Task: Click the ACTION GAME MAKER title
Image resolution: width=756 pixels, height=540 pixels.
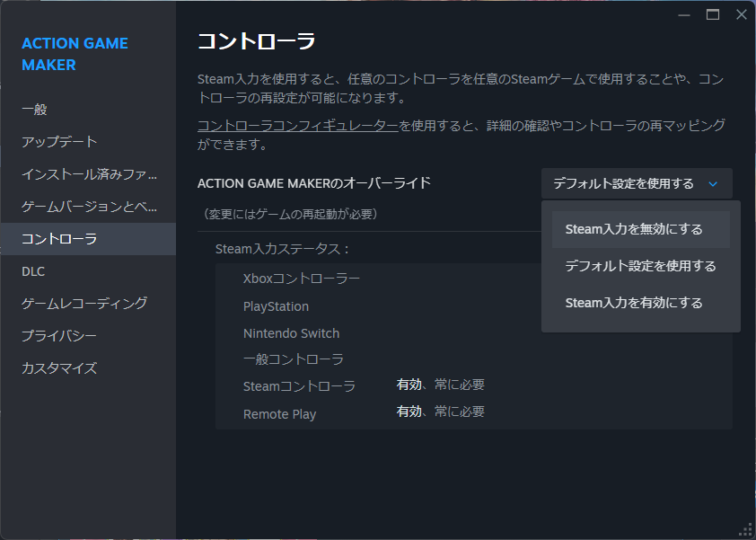Action: (x=75, y=54)
